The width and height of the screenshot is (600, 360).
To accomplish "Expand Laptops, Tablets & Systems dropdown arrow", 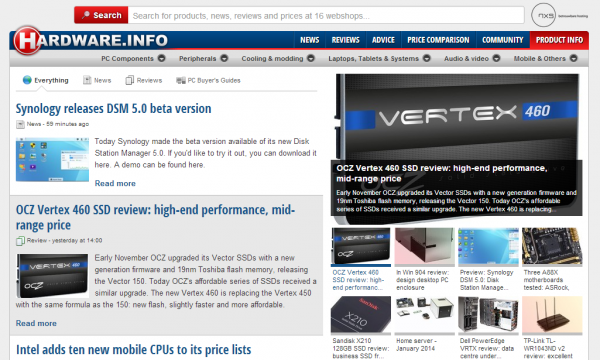I will point(427,58).
